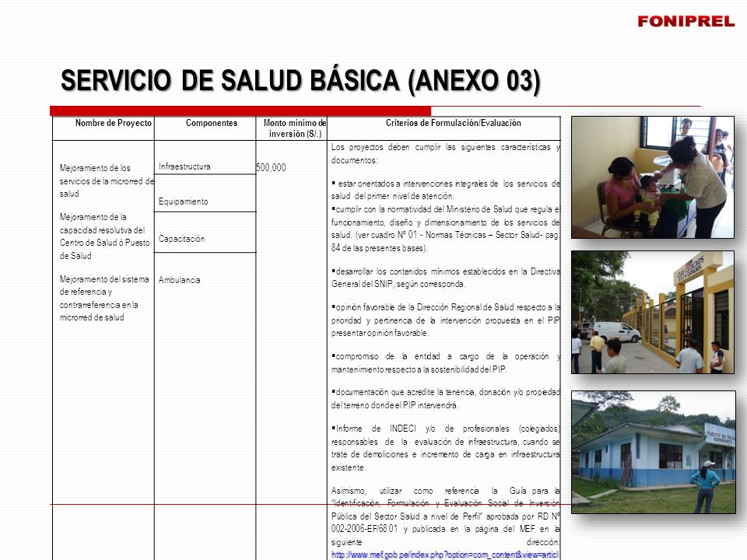This screenshot has height=560, width=747.
Task: Click the photo of nurse attending baby
Action: point(653,177)
